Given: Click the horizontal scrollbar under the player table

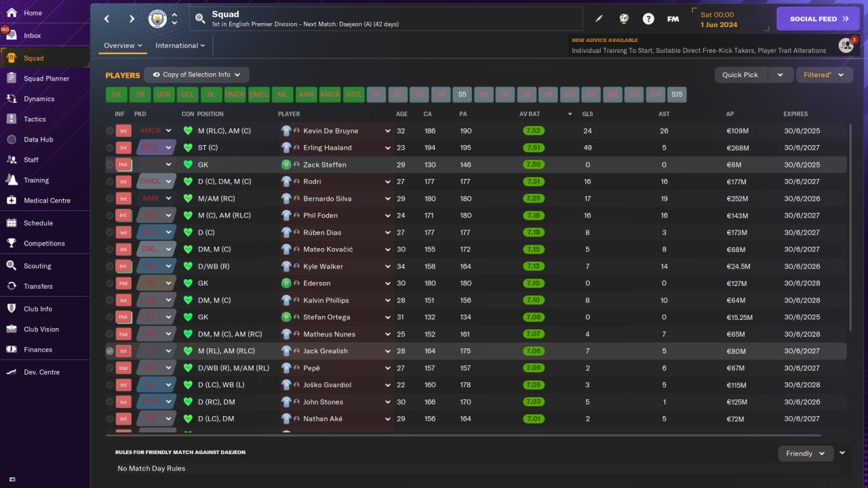Looking at the screenshot, I should point(463,435).
